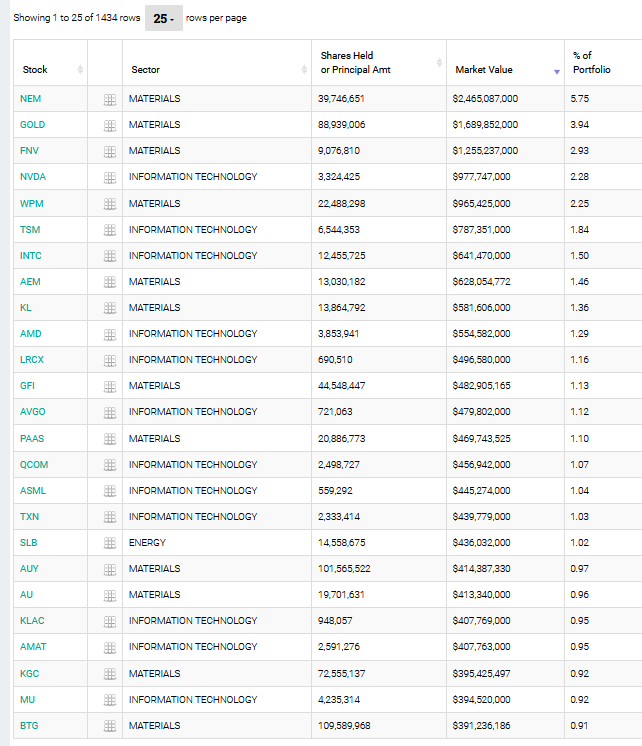Open the AUY stock link
This screenshot has height=746, width=642.
(29, 569)
